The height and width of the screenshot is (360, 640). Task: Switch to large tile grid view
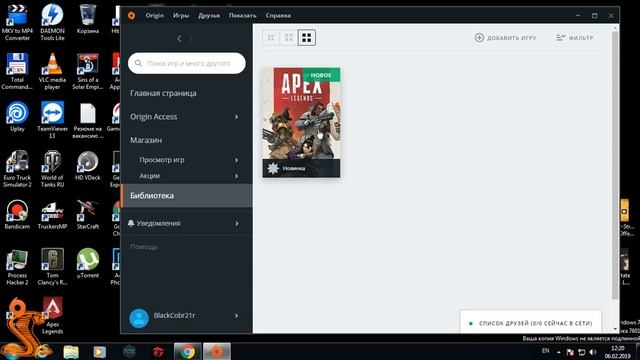coord(307,38)
